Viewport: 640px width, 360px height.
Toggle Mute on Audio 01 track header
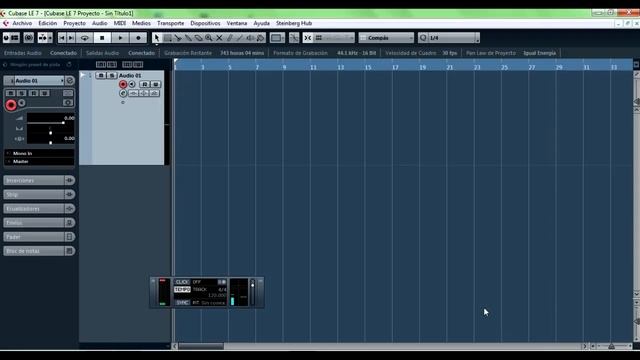(101, 76)
